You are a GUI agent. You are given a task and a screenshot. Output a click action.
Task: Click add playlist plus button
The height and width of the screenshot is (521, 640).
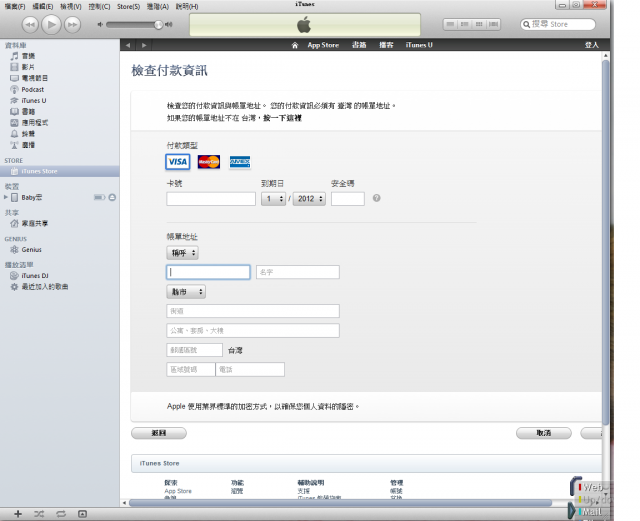click(18, 514)
